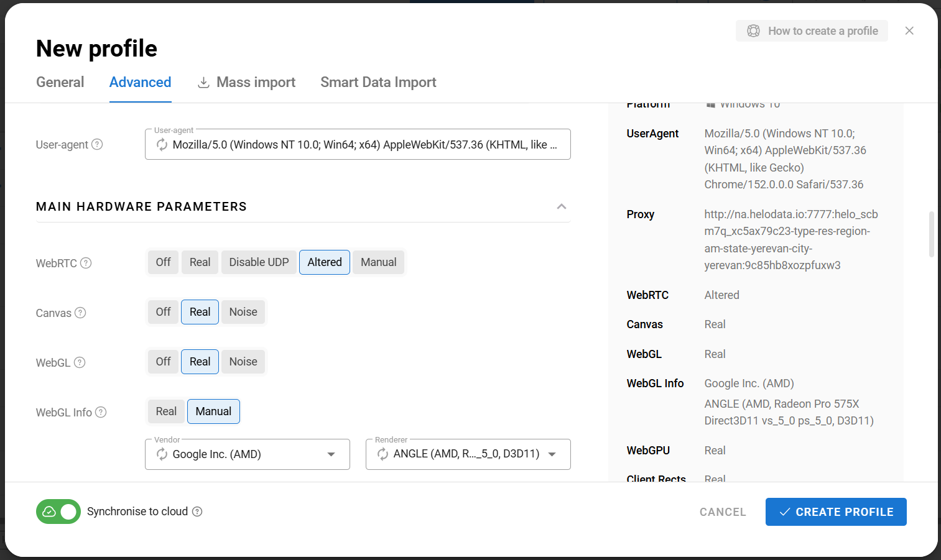
Task: Click the proxy URL in the summary
Action: pyautogui.click(x=791, y=240)
